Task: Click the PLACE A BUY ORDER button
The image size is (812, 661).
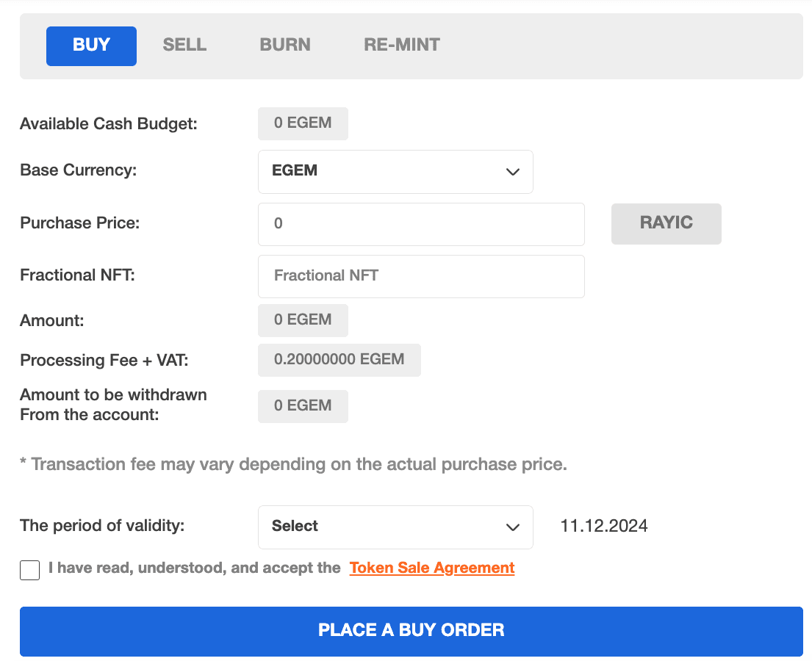Action: 411,631
